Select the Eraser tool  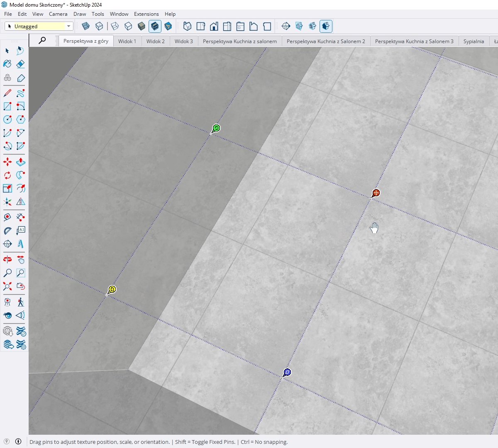20,64
